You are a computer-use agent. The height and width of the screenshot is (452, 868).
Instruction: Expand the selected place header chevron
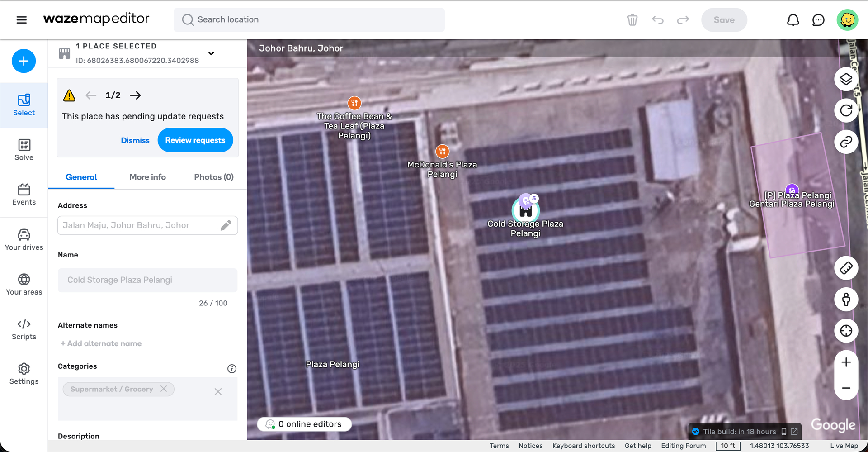click(x=211, y=53)
